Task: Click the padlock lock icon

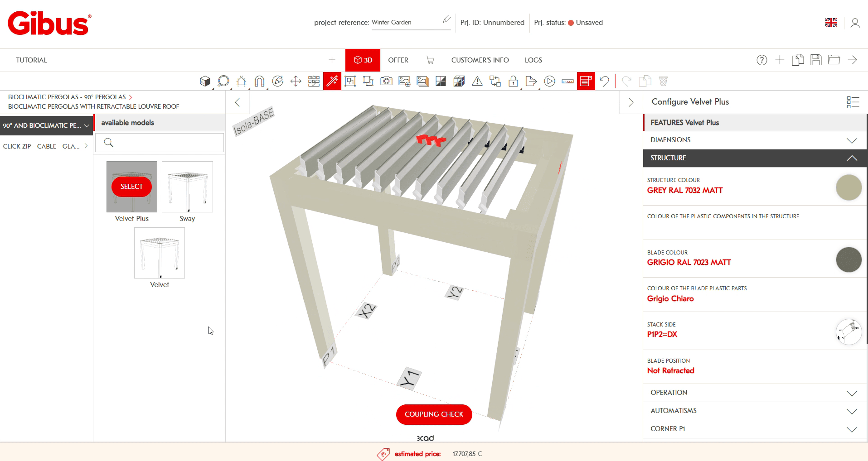Action: pyautogui.click(x=513, y=82)
